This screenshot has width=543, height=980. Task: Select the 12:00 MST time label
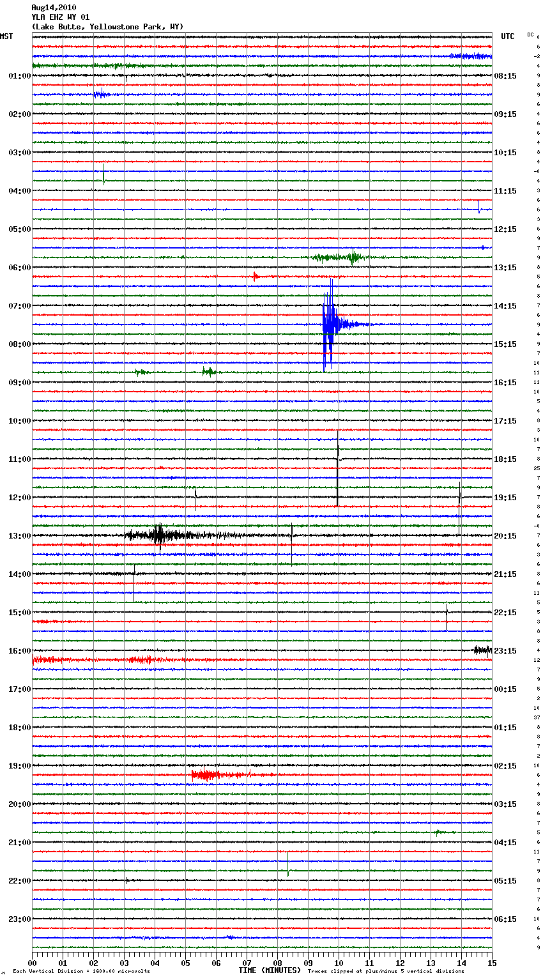coord(20,498)
